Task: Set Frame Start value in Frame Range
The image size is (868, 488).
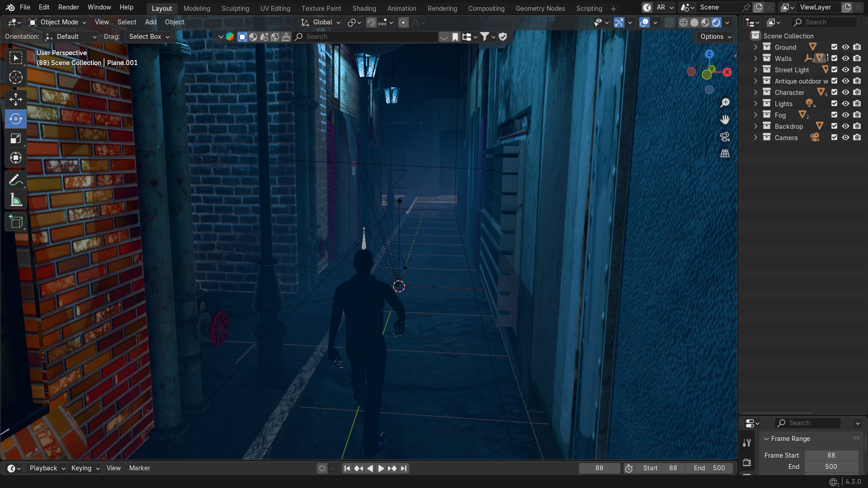Action: pyautogui.click(x=831, y=455)
